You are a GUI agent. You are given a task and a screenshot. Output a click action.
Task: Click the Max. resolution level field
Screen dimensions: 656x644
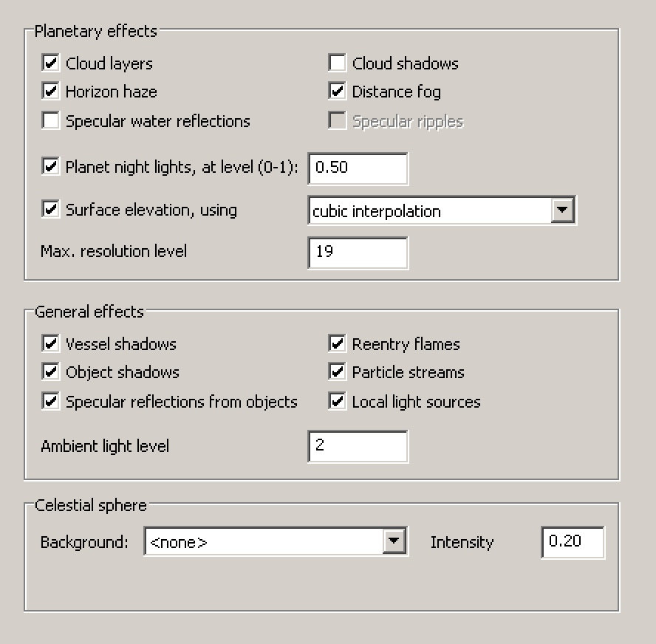[x=358, y=252]
